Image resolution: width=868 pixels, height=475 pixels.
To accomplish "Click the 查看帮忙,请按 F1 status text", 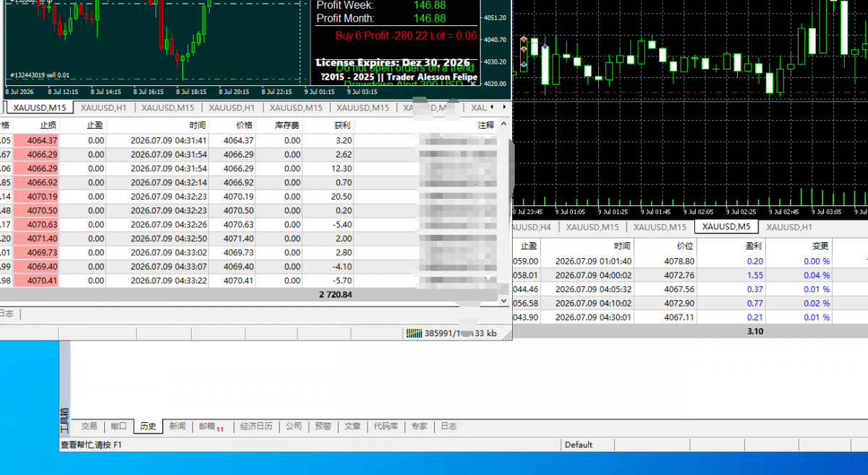I will tap(91, 445).
